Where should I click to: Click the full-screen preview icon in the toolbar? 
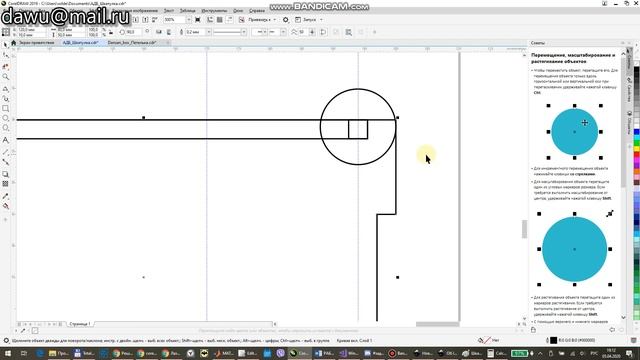tap(198, 20)
